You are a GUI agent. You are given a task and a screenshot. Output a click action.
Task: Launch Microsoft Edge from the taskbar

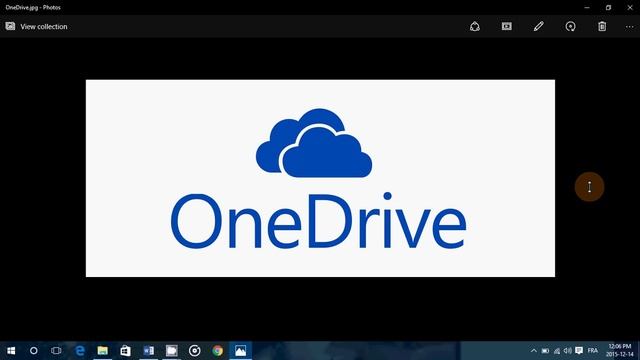point(80,351)
